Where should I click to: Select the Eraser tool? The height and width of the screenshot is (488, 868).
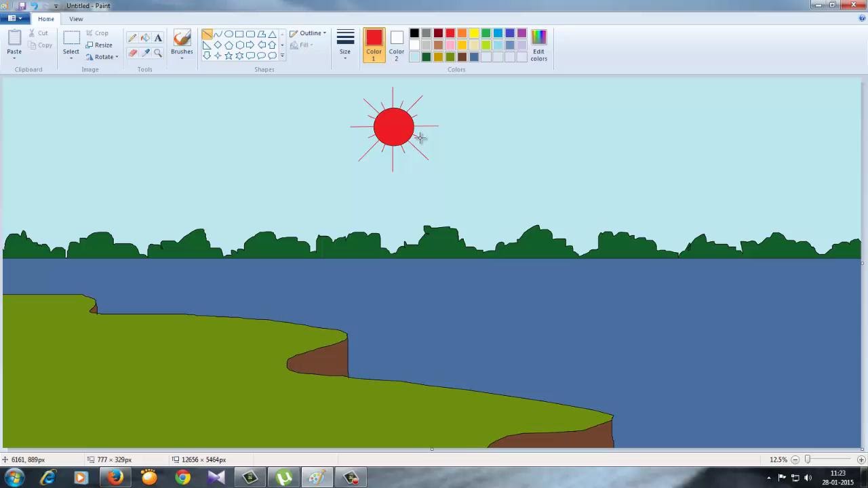click(x=133, y=53)
